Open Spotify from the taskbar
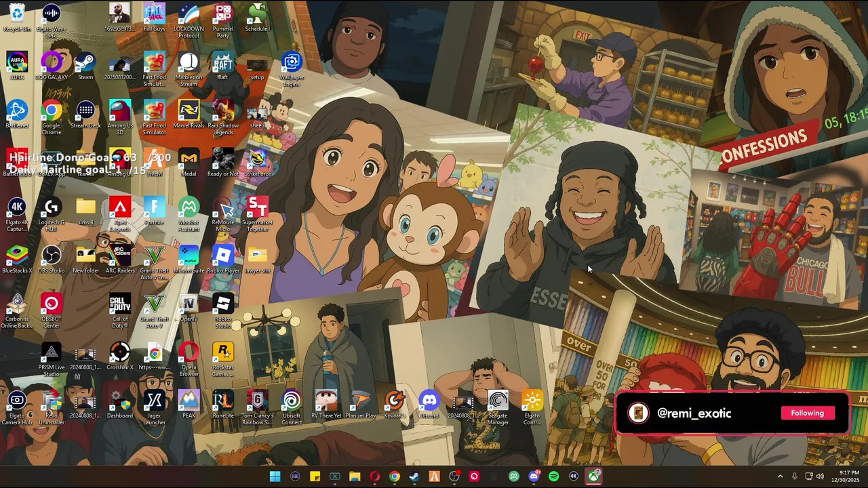 pyautogui.click(x=553, y=476)
